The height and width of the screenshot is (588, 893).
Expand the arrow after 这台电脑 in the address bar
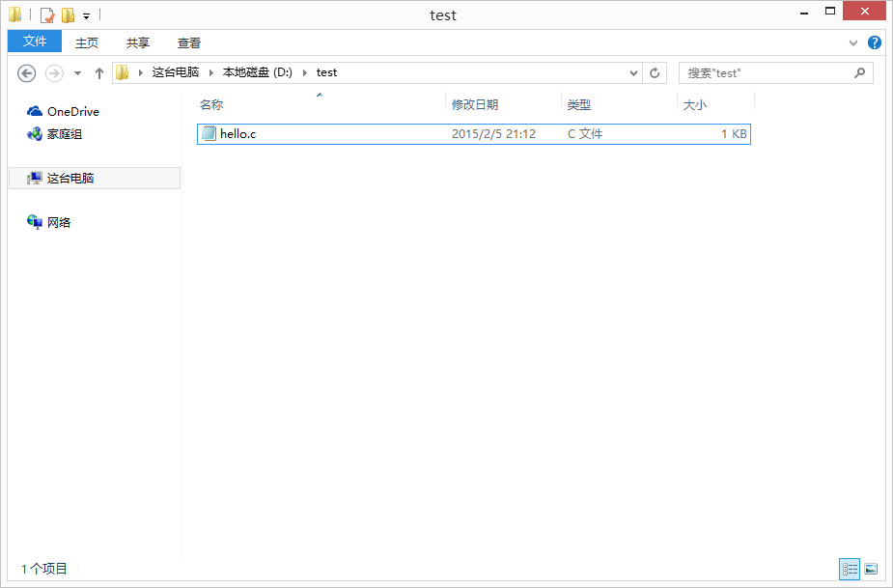pyautogui.click(x=211, y=73)
